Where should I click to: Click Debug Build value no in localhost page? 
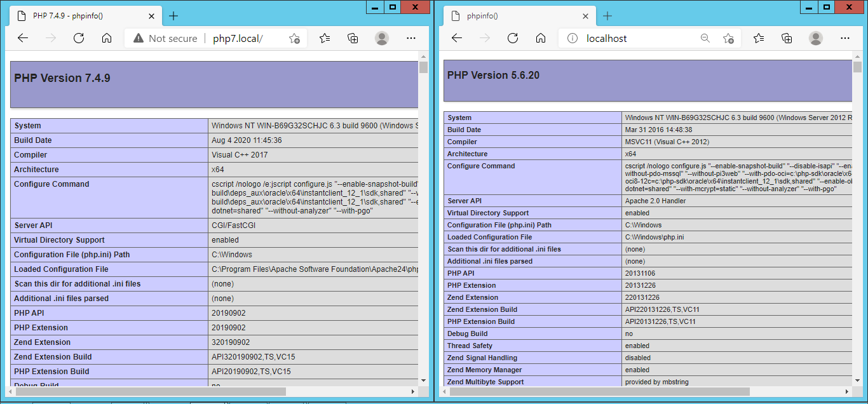click(x=628, y=333)
